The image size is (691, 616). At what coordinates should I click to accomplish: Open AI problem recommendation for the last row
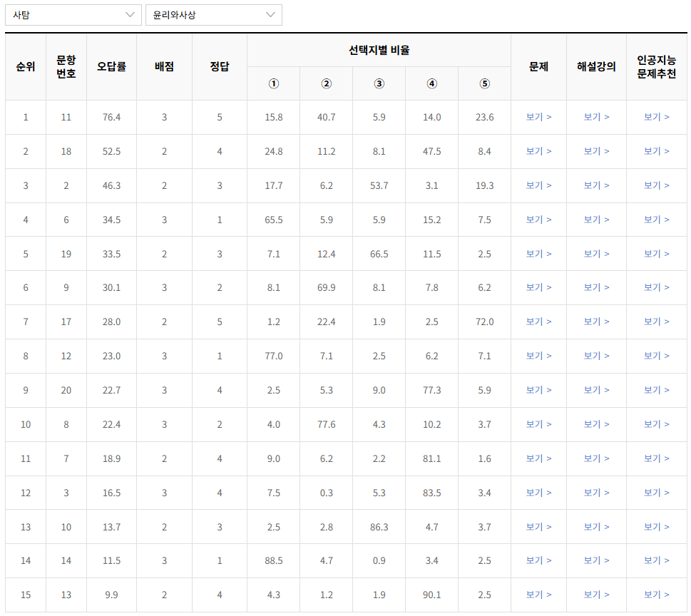point(656,595)
